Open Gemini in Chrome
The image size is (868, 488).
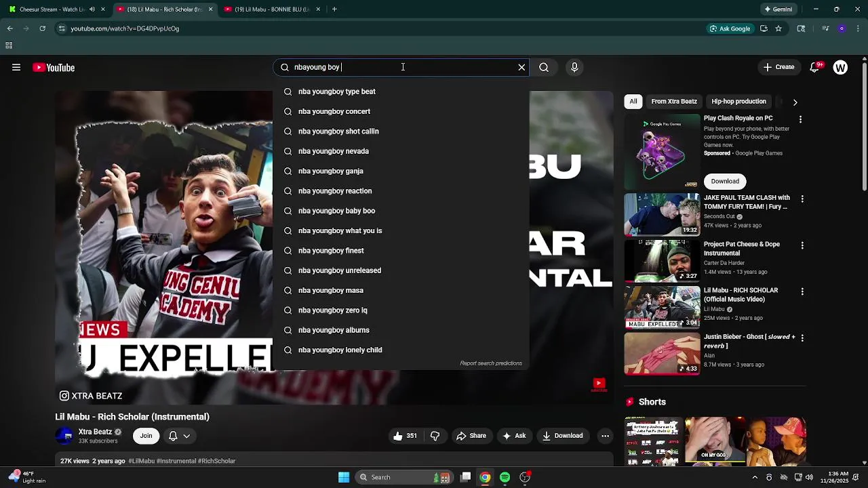tap(778, 9)
